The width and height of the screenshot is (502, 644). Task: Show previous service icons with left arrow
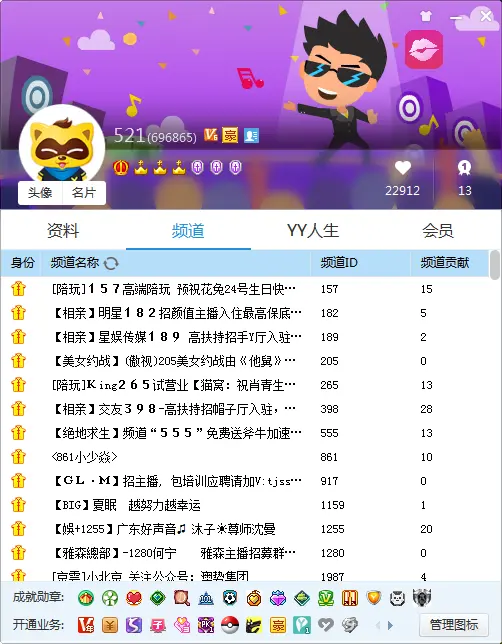point(378,626)
